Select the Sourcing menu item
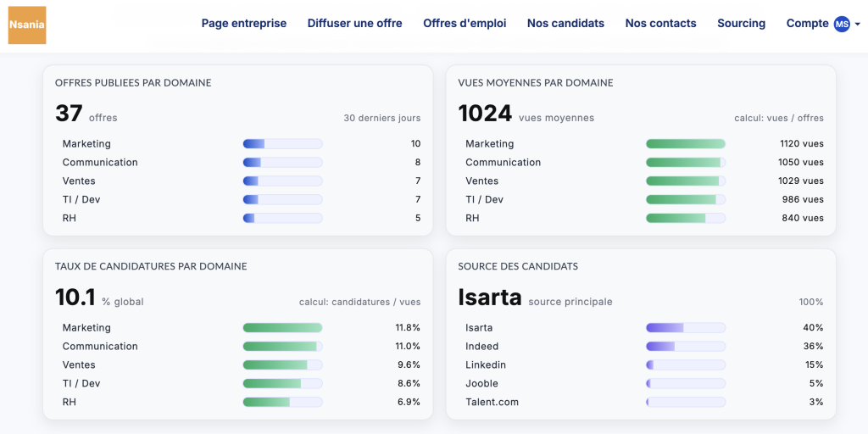Screen dimensions: 868x434 coord(741,24)
